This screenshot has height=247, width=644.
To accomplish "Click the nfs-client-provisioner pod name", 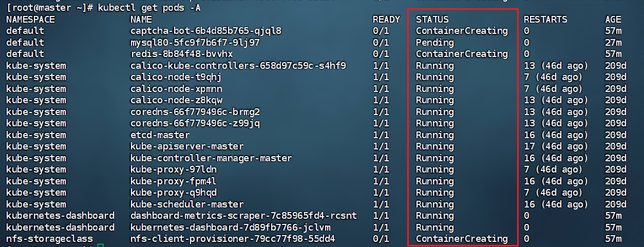I will [x=233, y=239].
